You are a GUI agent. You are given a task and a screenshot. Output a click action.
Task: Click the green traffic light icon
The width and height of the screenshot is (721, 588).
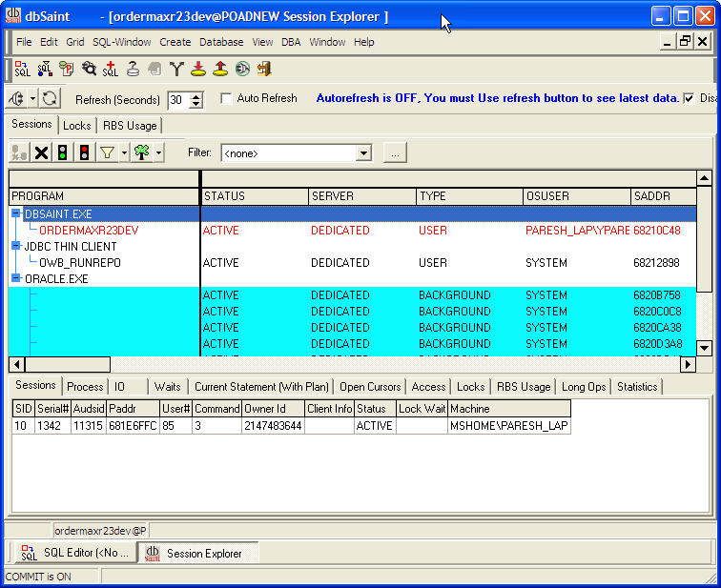tap(63, 152)
